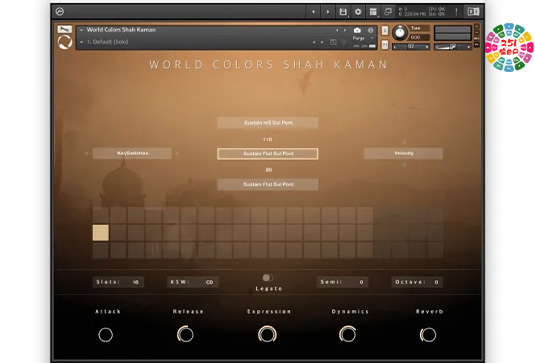Load next snapshot next to Default (Solo)
Image resolution: width=535 pixels, height=363 pixels.
pyautogui.click(x=322, y=42)
